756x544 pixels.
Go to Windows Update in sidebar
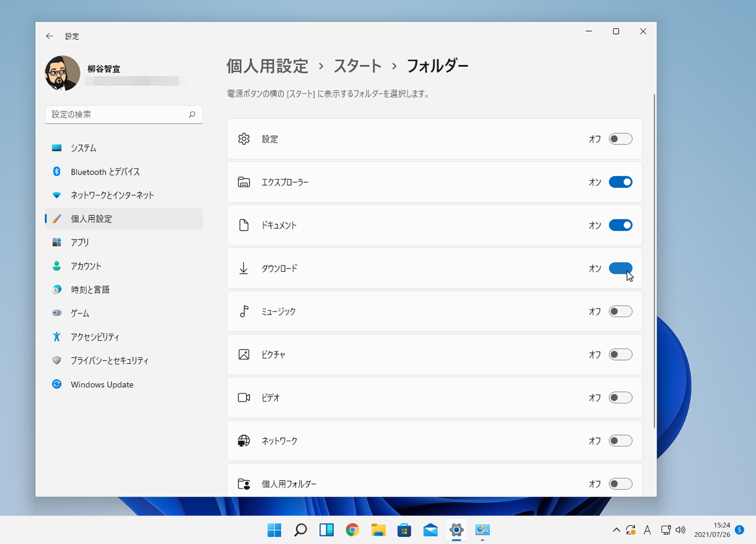click(x=101, y=385)
